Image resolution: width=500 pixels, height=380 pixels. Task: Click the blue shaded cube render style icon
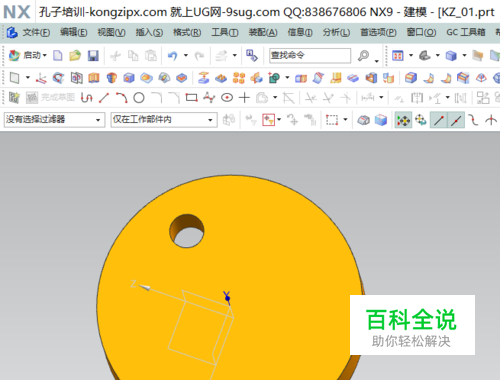click(x=451, y=55)
